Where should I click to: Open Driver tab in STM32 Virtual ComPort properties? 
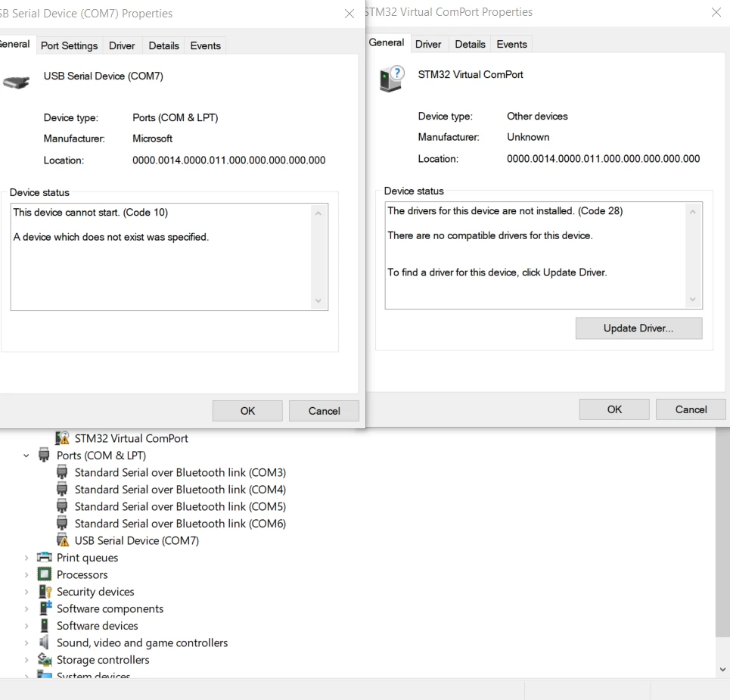[428, 44]
